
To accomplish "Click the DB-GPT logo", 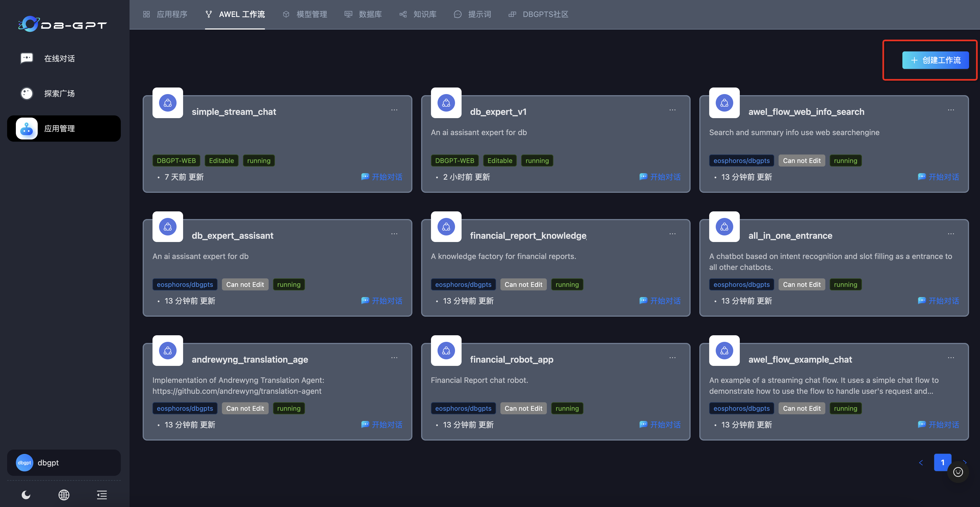I will point(63,24).
